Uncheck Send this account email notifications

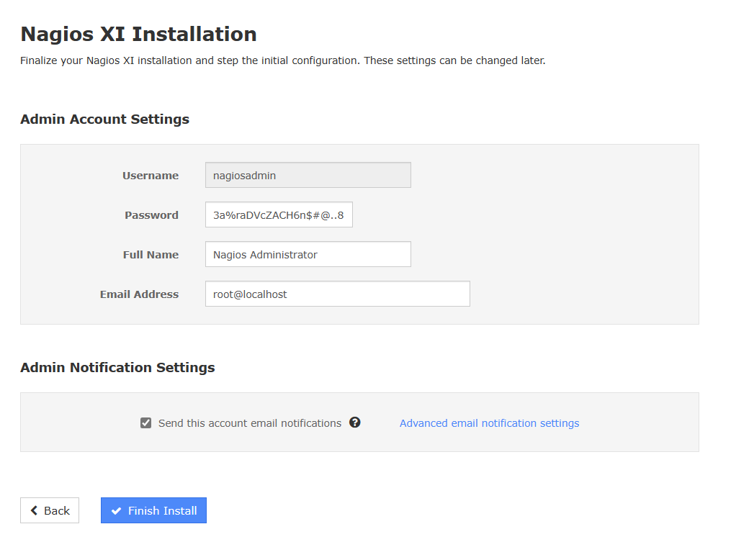pos(146,423)
